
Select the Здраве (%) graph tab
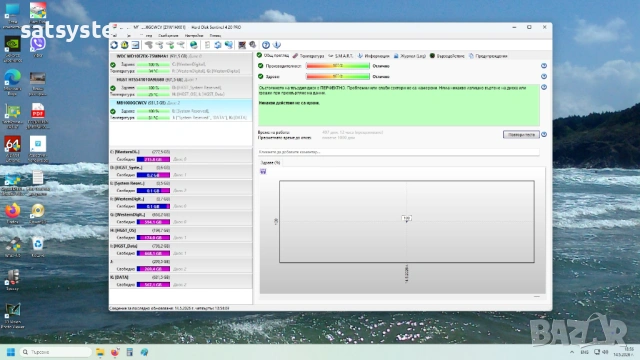pyautogui.click(x=270, y=162)
